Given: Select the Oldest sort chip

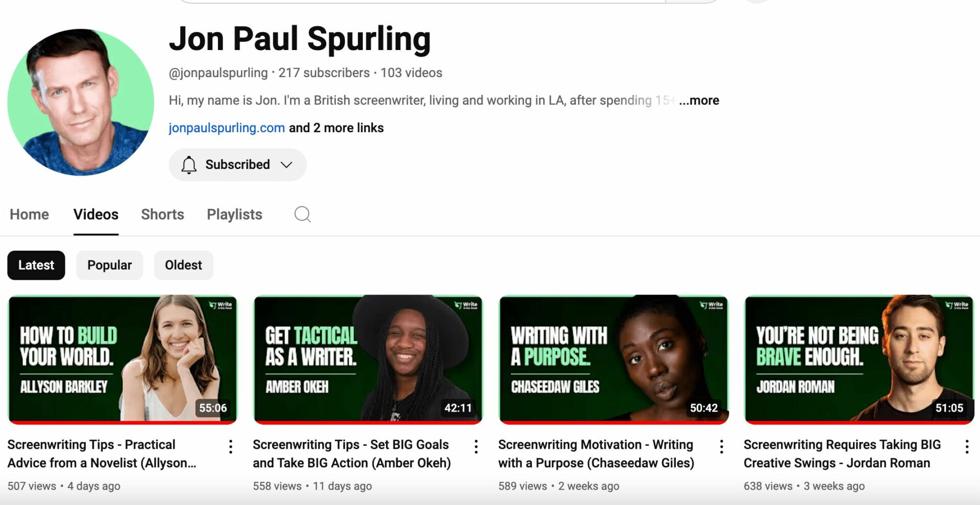Looking at the screenshot, I should (184, 265).
